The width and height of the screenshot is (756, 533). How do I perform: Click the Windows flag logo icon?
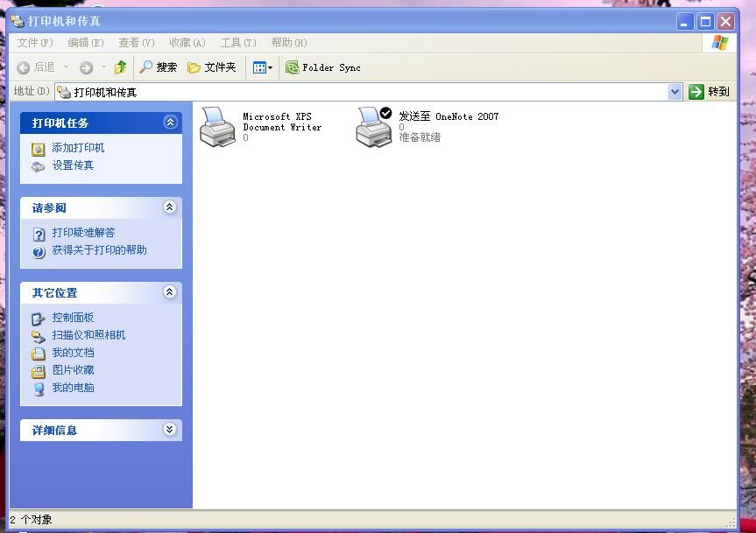720,43
